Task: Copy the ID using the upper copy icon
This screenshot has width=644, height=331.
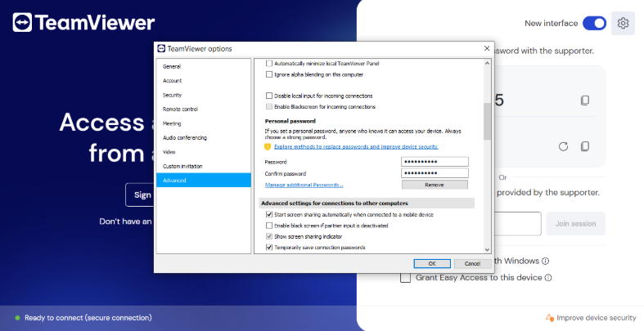Action: [x=585, y=100]
